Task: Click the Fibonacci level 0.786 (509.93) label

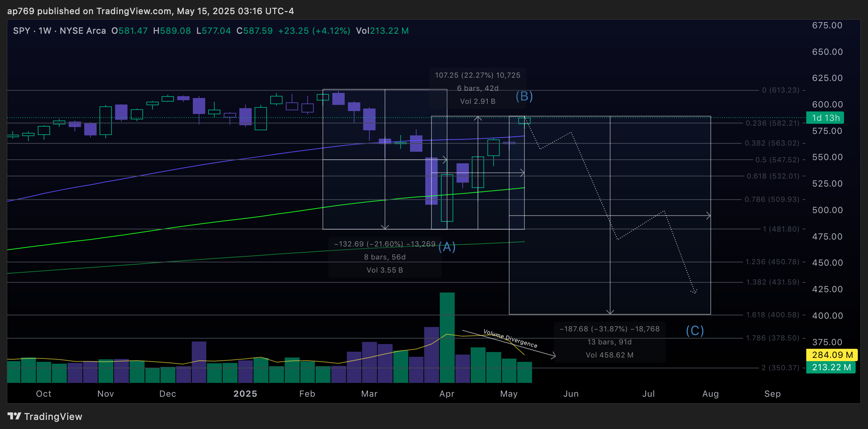Action: pyautogui.click(x=772, y=199)
